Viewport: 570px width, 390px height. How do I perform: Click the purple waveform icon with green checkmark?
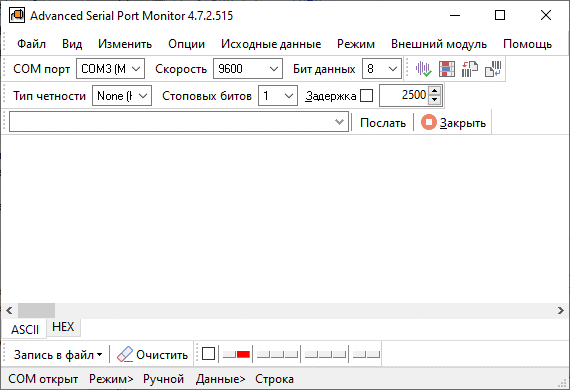coord(423,69)
